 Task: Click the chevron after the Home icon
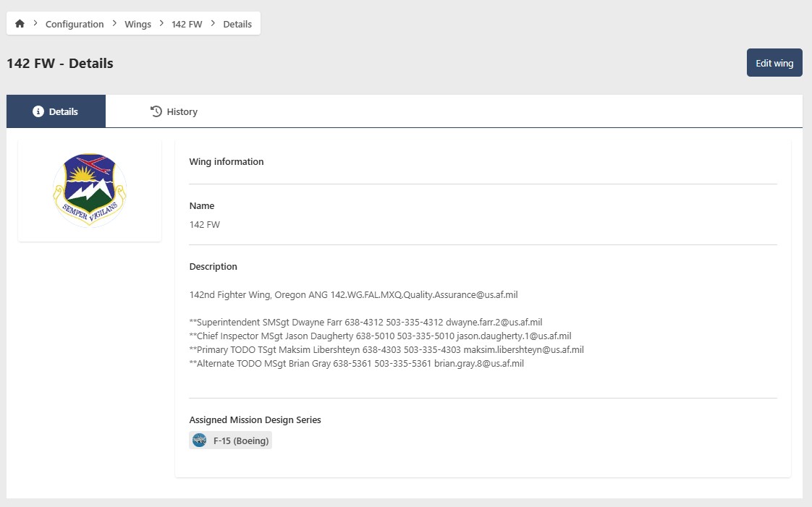click(35, 24)
